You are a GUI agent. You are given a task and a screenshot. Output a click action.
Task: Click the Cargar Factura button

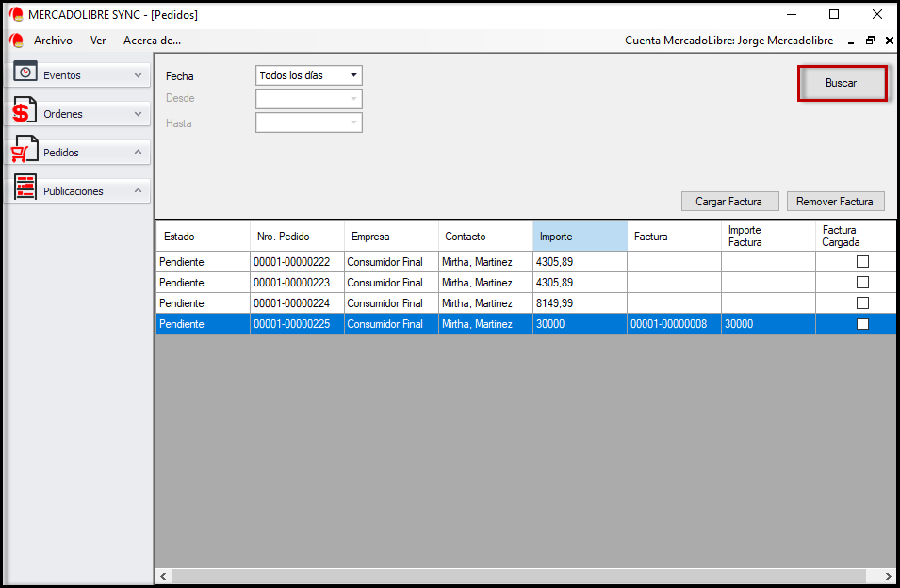(729, 202)
